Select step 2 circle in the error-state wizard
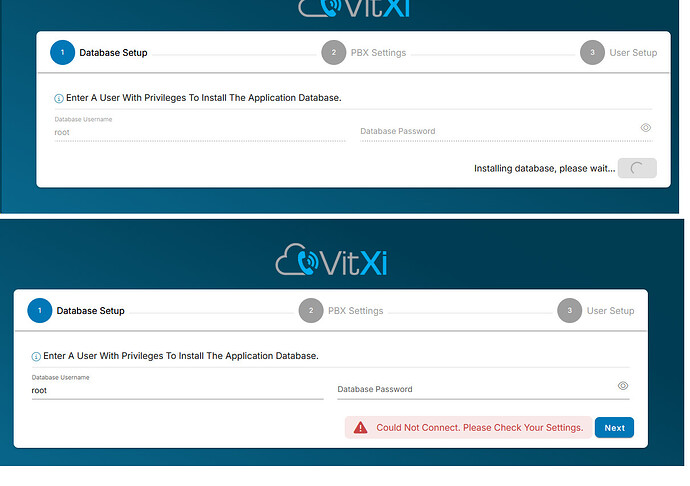Viewport: 690px width, 486px height. [311, 311]
